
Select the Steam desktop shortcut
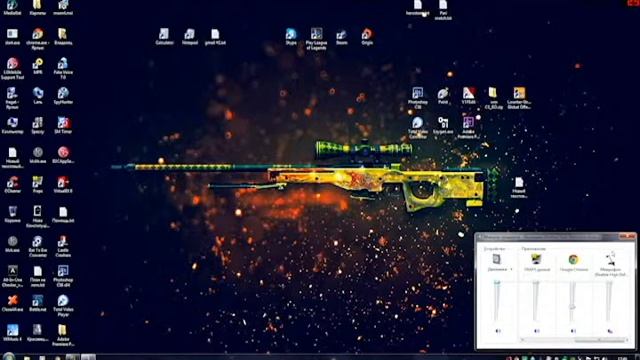point(342,35)
